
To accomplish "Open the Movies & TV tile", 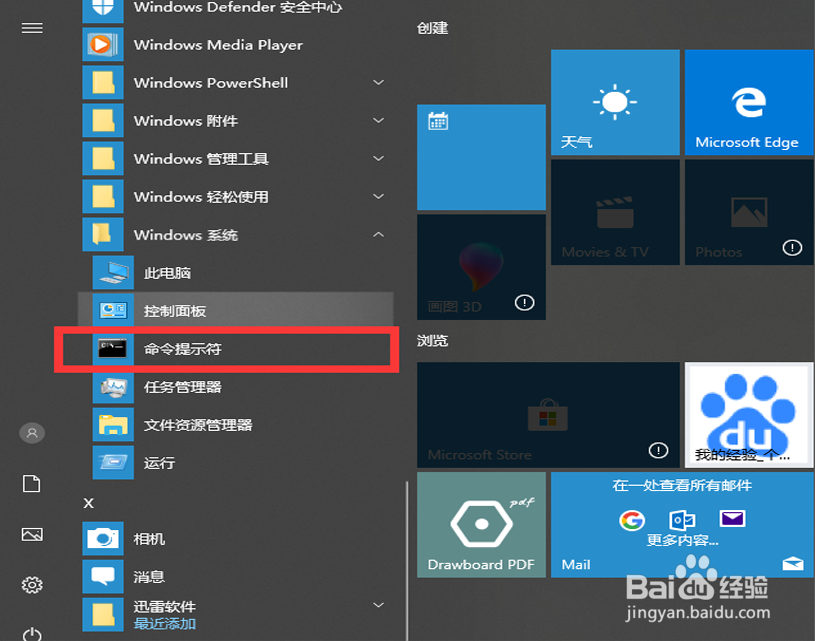I will (615, 212).
